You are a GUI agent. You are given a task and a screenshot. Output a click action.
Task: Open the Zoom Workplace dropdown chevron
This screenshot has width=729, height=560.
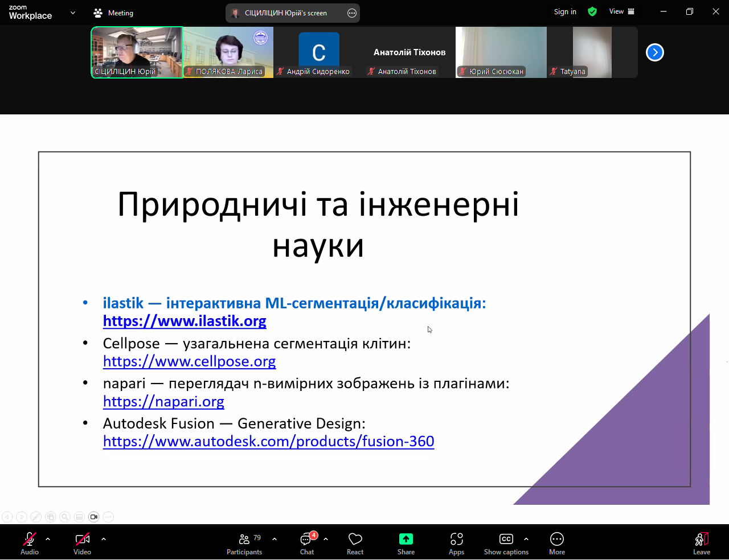pyautogui.click(x=73, y=13)
